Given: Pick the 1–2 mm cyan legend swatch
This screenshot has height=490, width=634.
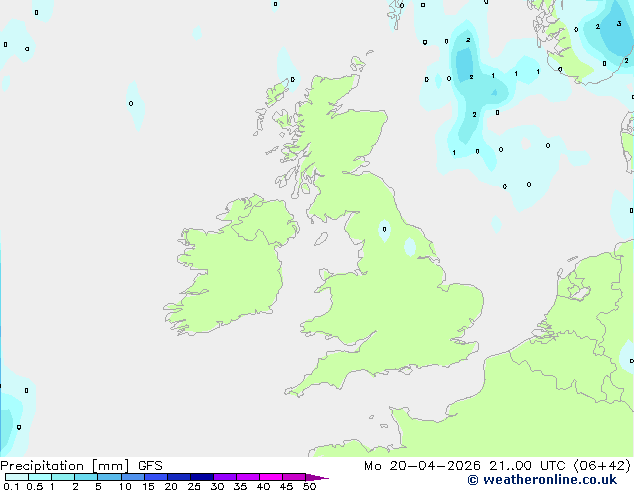Looking at the screenshot, I should 63,477.
